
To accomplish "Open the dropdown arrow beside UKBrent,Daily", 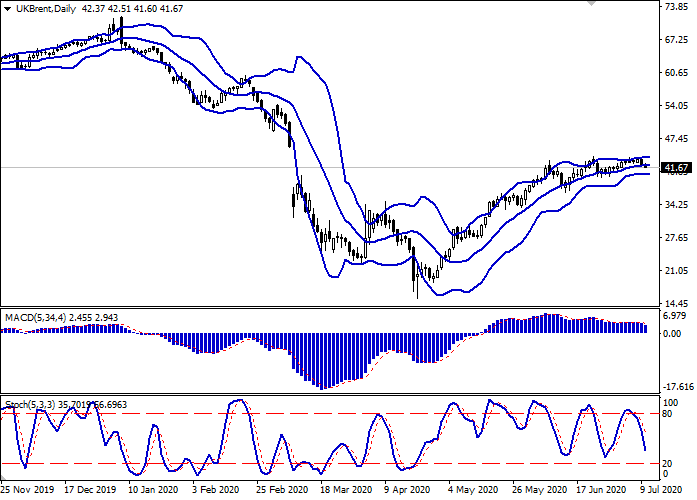I will [6, 8].
